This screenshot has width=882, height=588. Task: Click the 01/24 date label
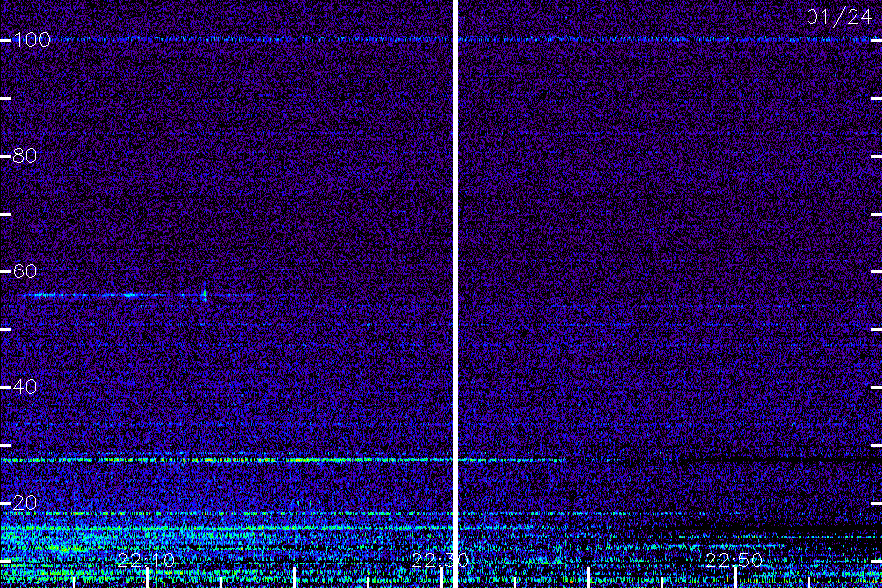[x=839, y=17]
